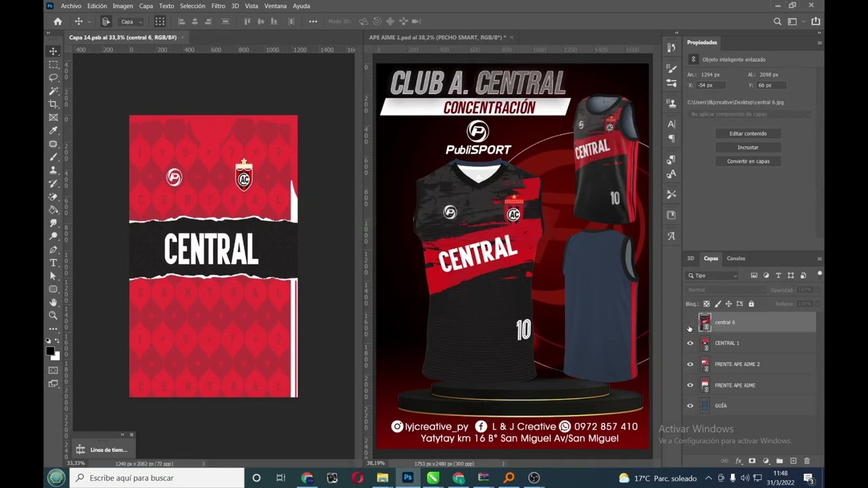
Task: Toggle lock transparent pixels
Action: 707,304
